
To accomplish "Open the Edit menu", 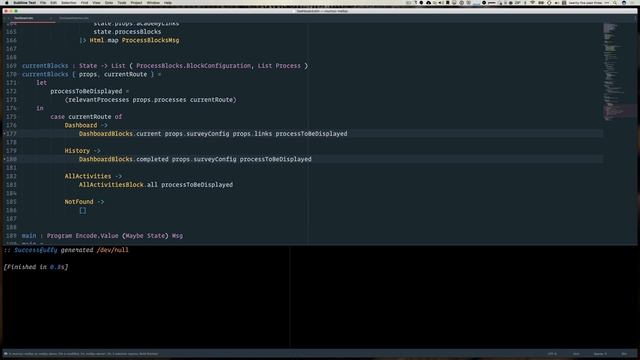I will 53,2.
